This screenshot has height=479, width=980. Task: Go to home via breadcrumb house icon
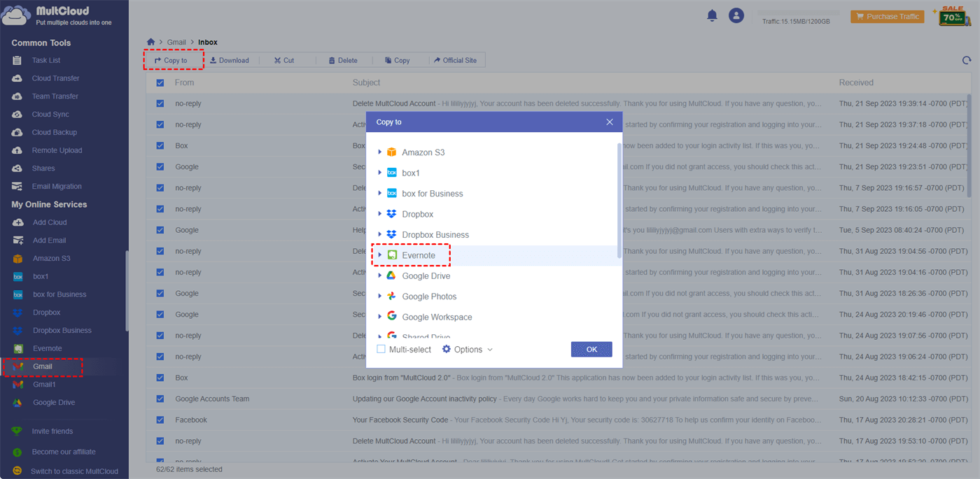151,42
